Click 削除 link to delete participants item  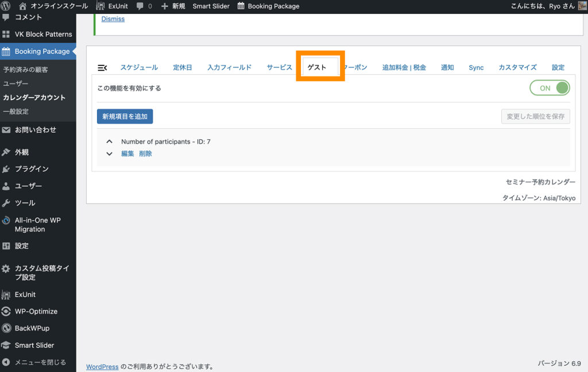(x=145, y=154)
